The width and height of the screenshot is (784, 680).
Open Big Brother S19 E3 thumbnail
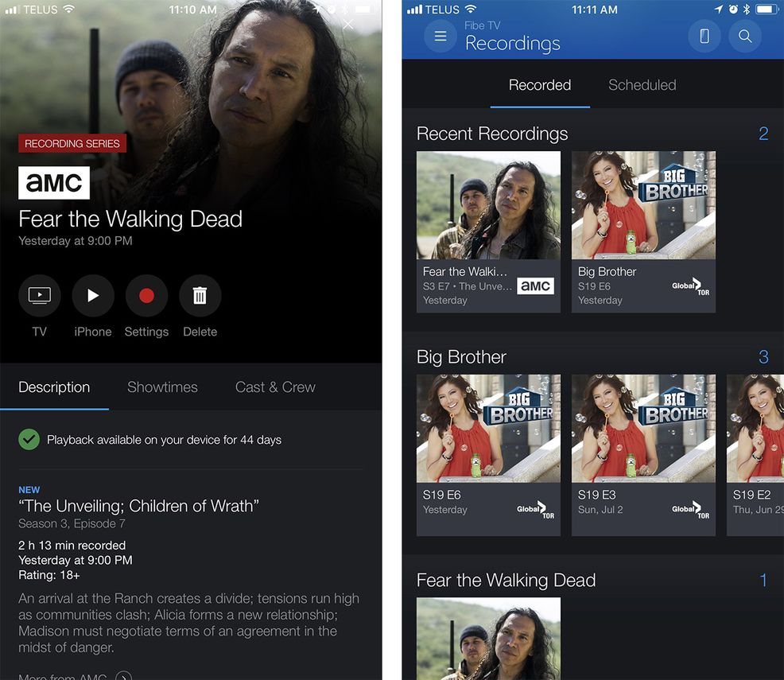[643, 455]
